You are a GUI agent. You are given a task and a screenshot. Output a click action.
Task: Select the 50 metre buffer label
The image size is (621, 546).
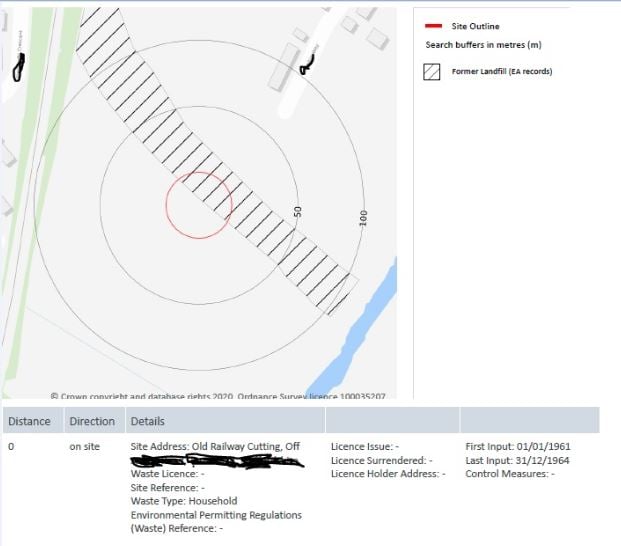(298, 212)
